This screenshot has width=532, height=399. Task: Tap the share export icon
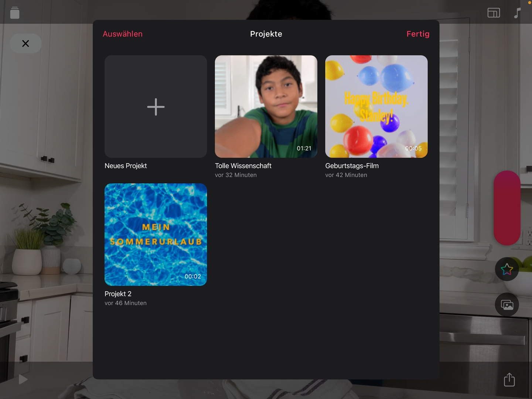pyautogui.click(x=509, y=379)
